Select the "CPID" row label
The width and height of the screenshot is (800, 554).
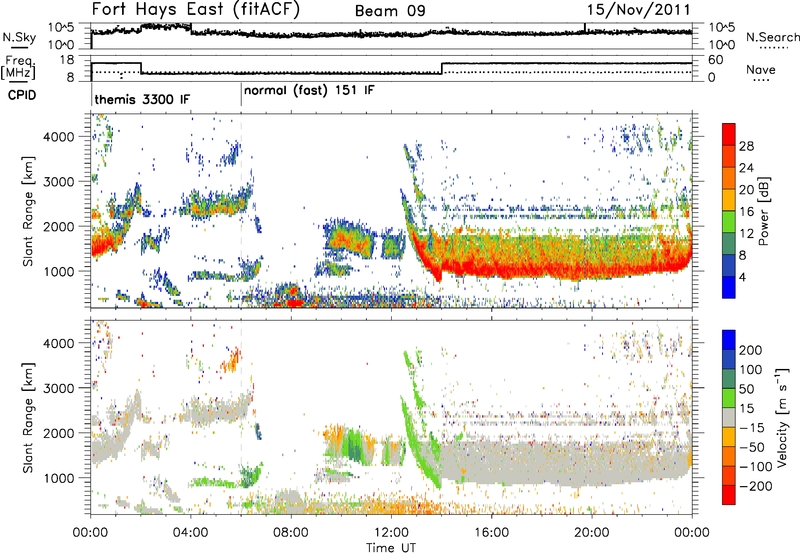tap(22, 95)
